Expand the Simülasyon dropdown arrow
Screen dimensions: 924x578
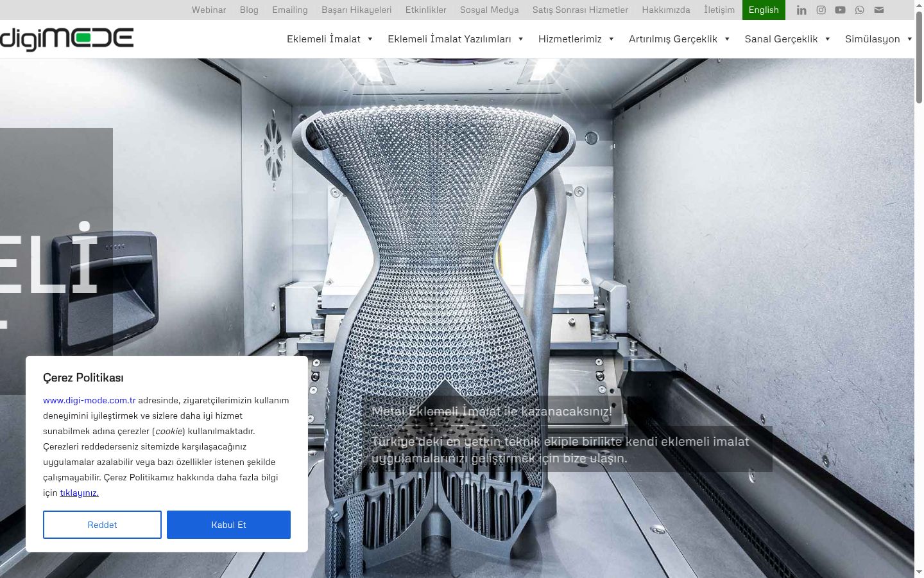coord(910,39)
